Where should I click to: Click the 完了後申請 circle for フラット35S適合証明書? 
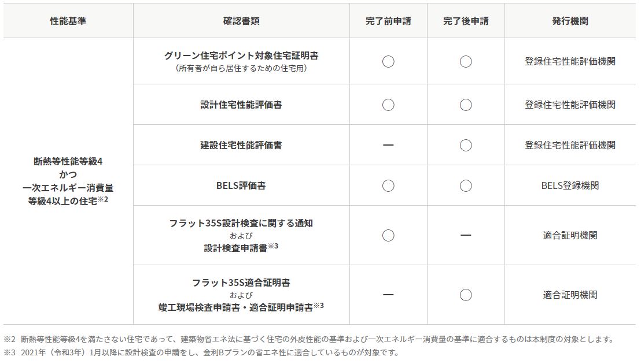[x=466, y=295]
